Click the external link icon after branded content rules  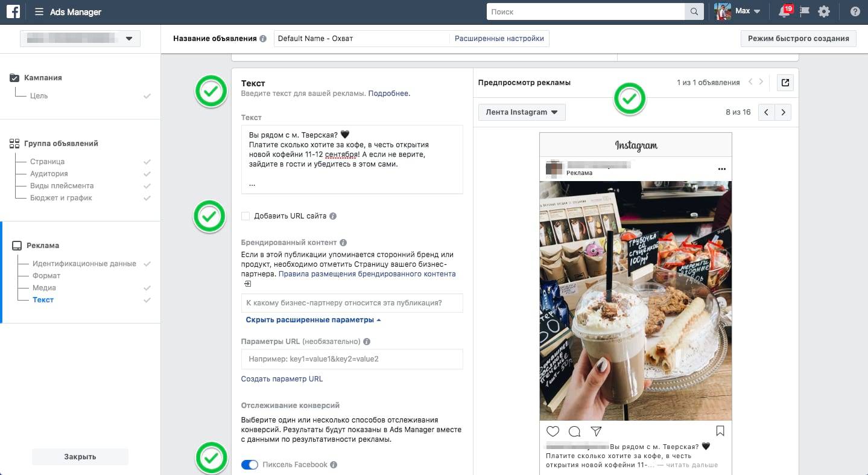click(x=247, y=283)
